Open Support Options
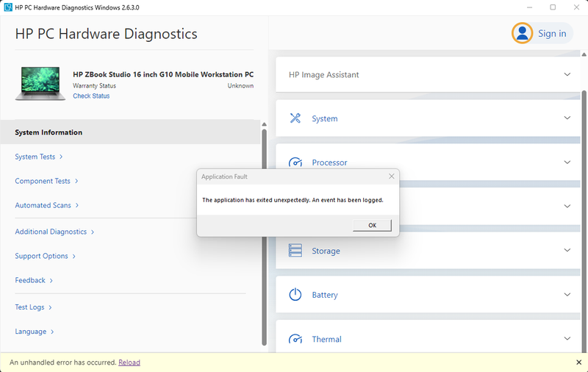Viewport: 588px width, 372px height. click(x=45, y=256)
